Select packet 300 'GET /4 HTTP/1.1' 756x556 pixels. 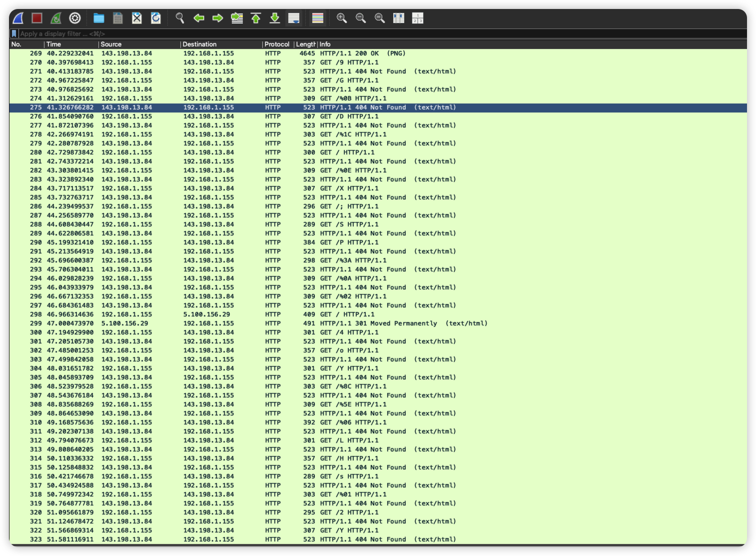pyautogui.click(x=378, y=332)
